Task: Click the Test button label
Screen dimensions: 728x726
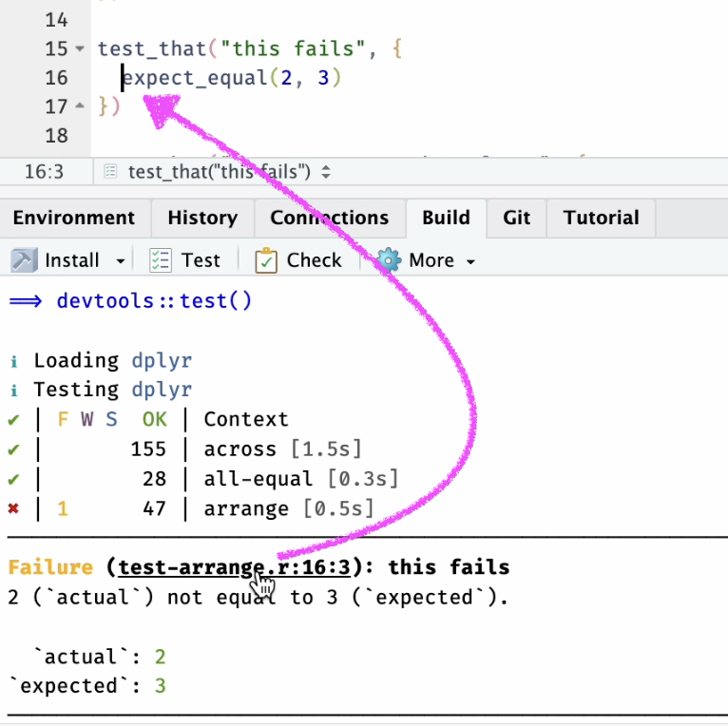Action: click(201, 260)
